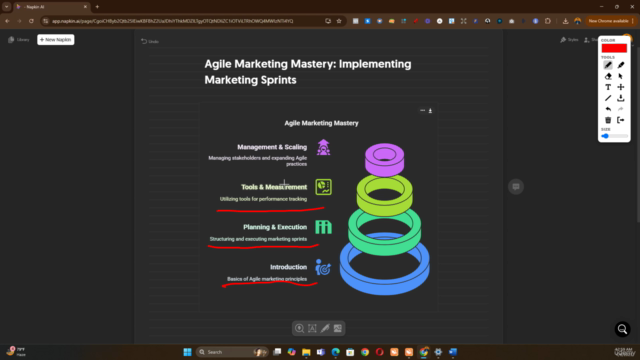Click the taskbar Search box
The width and height of the screenshot is (640, 360).
point(232,352)
